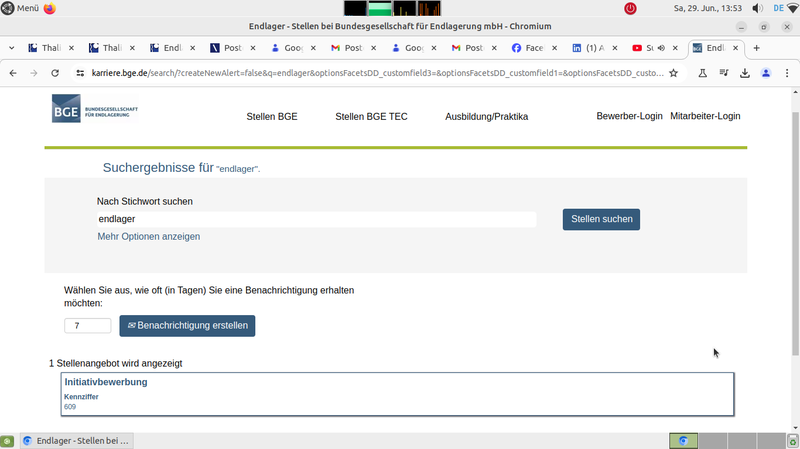The image size is (800, 449).
Task: Open the 'Stellen BGE TEC' menu
Action: [371, 117]
